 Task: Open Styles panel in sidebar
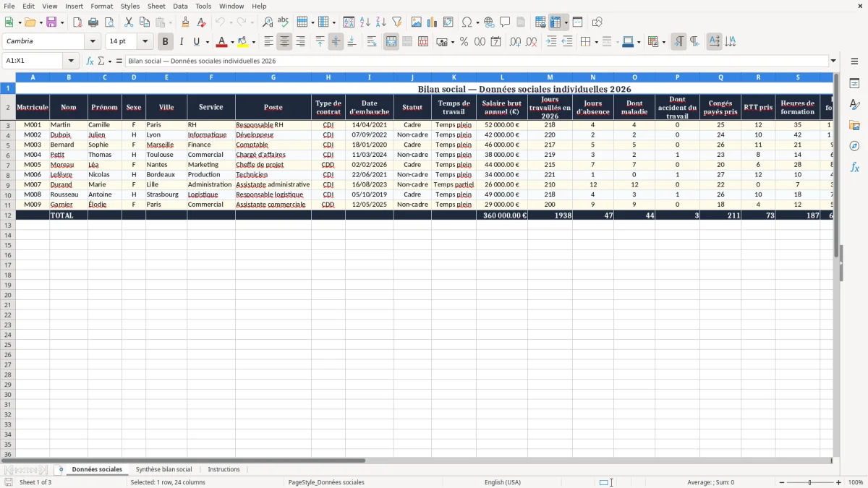[854, 105]
